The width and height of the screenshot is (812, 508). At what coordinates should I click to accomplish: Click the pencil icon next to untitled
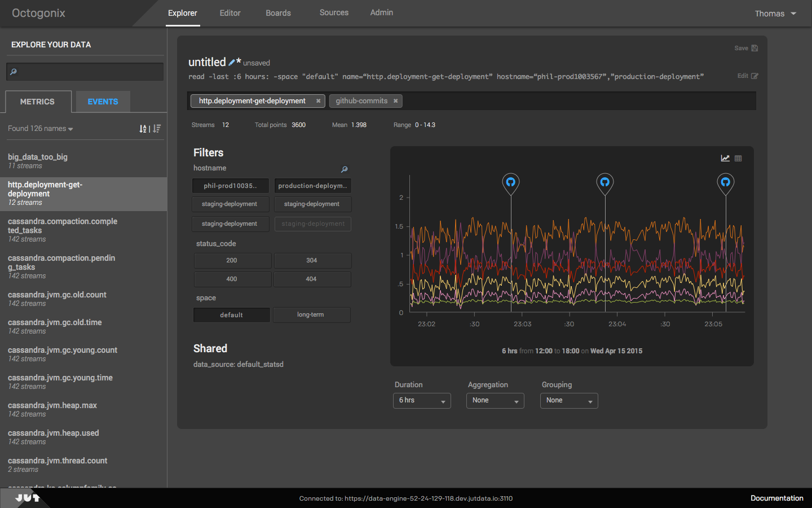(232, 63)
